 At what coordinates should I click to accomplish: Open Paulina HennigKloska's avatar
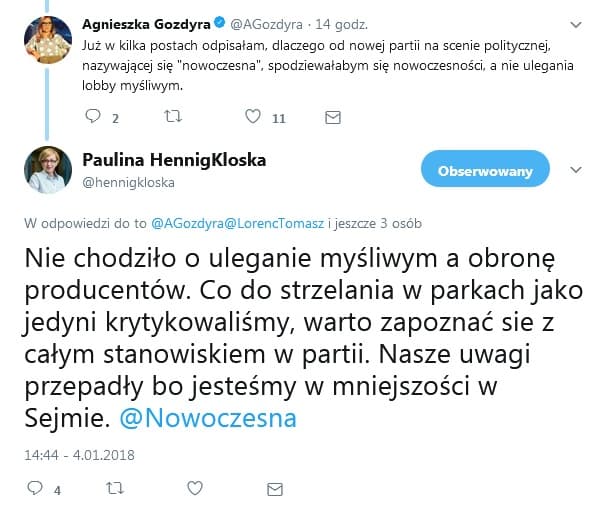tap(48, 170)
